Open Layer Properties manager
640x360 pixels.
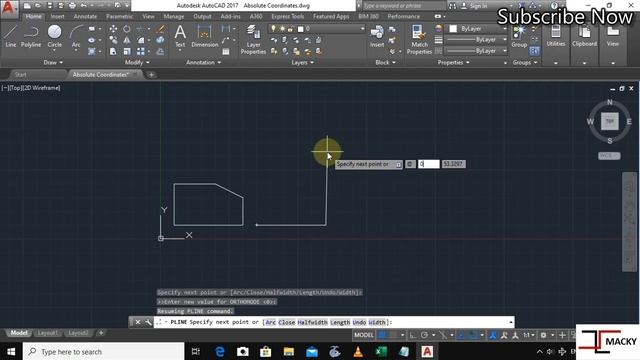253,39
